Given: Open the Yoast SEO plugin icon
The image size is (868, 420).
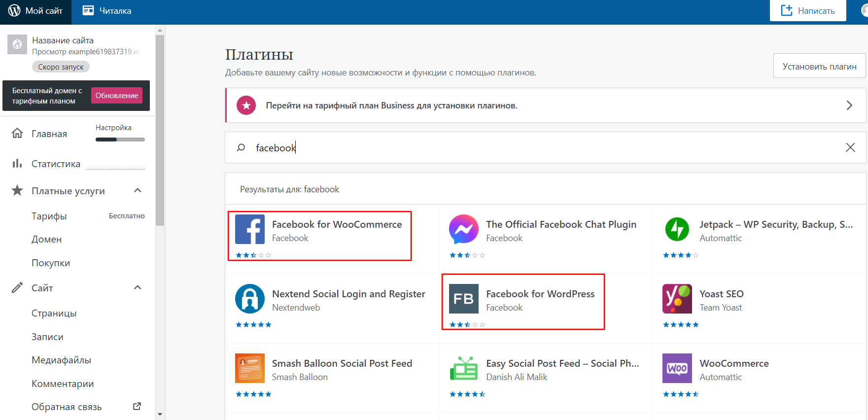Looking at the screenshot, I should click(x=677, y=299).
